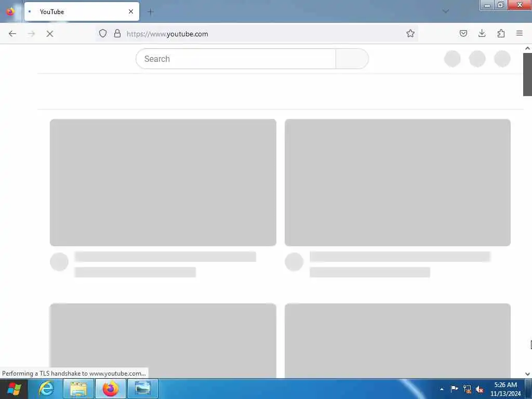Click the vertical scrollbar thumb

click(527, 74)
